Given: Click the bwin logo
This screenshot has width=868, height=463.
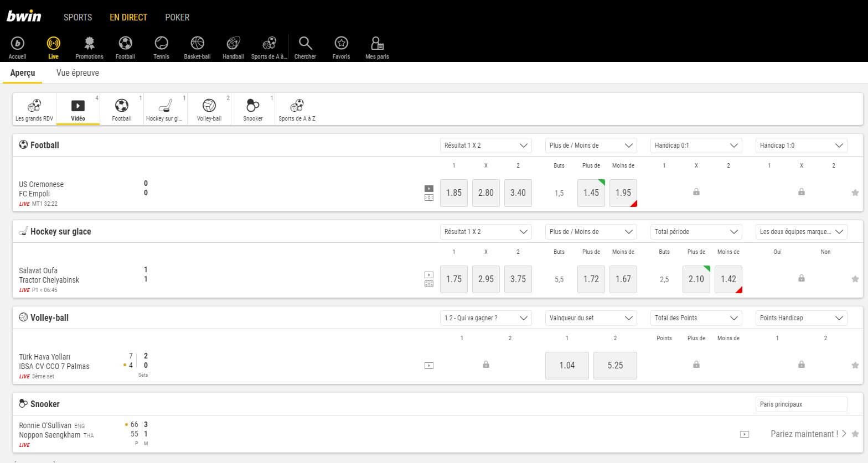Looking at the screenshot, I should (24, 16).
